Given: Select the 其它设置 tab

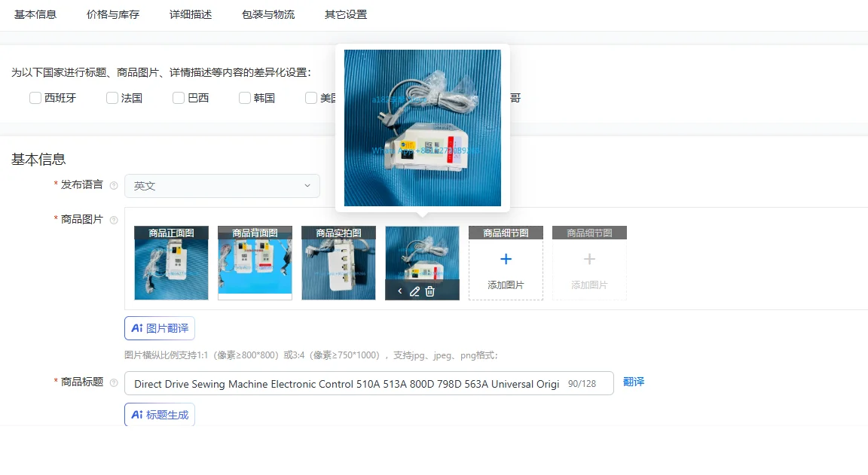Looking at the screenshot, I should coord(346,15).
